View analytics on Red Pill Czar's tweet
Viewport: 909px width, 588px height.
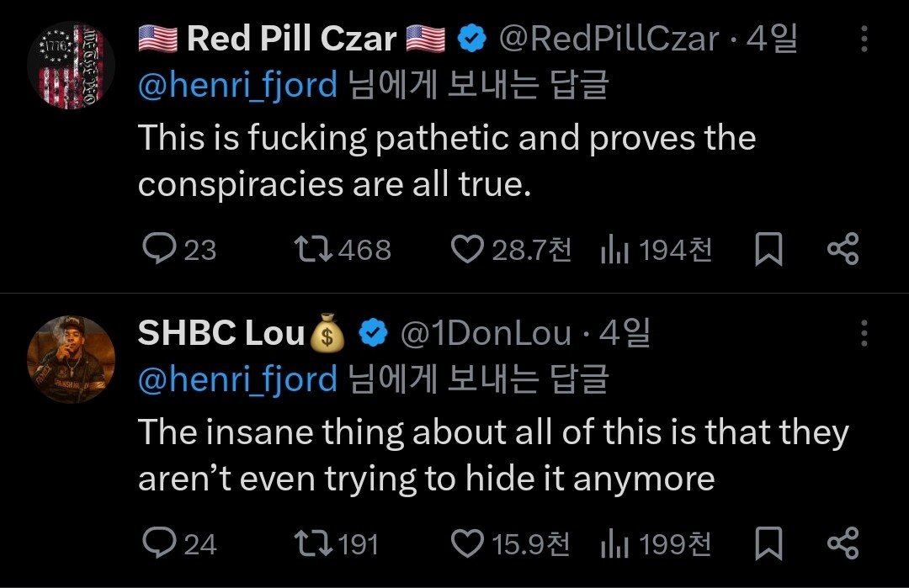point(612,249)
